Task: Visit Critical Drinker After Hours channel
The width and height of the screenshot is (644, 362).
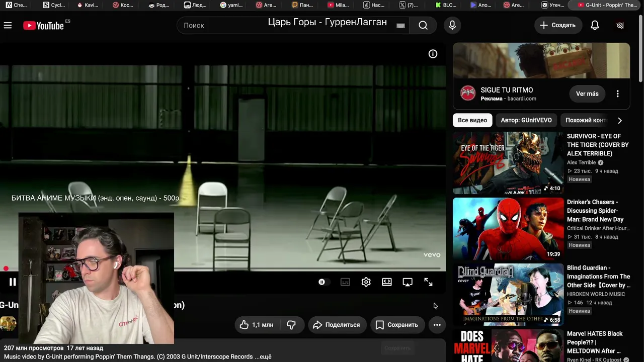Action: pyautogui.click(x=598, y=228)
